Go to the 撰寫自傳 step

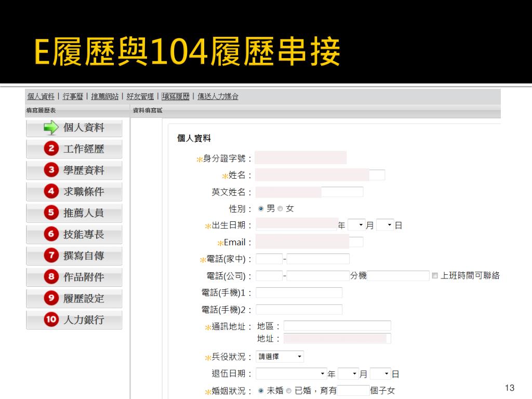(74, 256)
